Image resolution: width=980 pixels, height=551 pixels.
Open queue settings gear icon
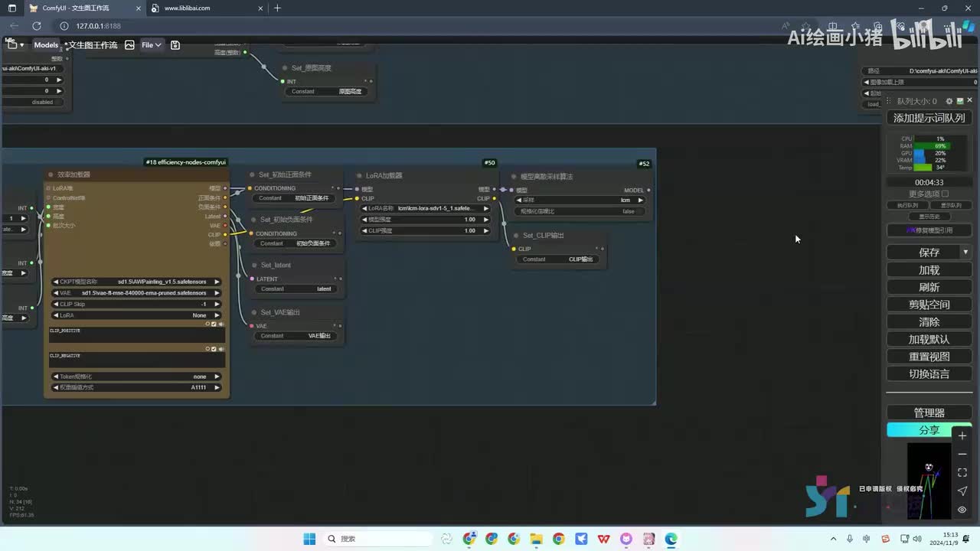tap(949, 101)
